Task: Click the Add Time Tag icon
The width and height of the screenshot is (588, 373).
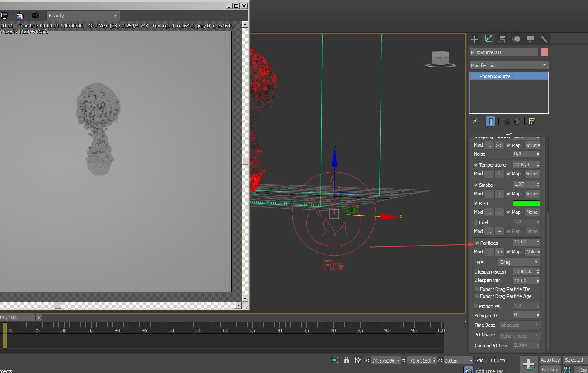Action: [469, 370]
